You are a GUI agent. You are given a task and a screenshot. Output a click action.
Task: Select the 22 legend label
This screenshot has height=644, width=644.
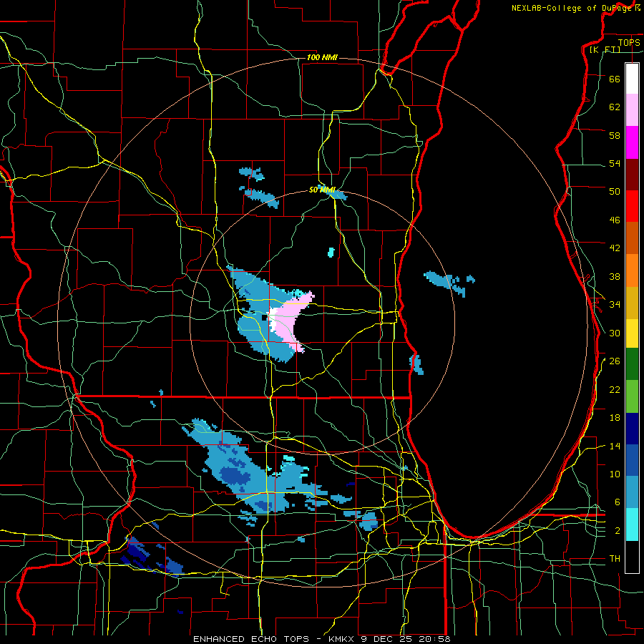pos(615,389)
